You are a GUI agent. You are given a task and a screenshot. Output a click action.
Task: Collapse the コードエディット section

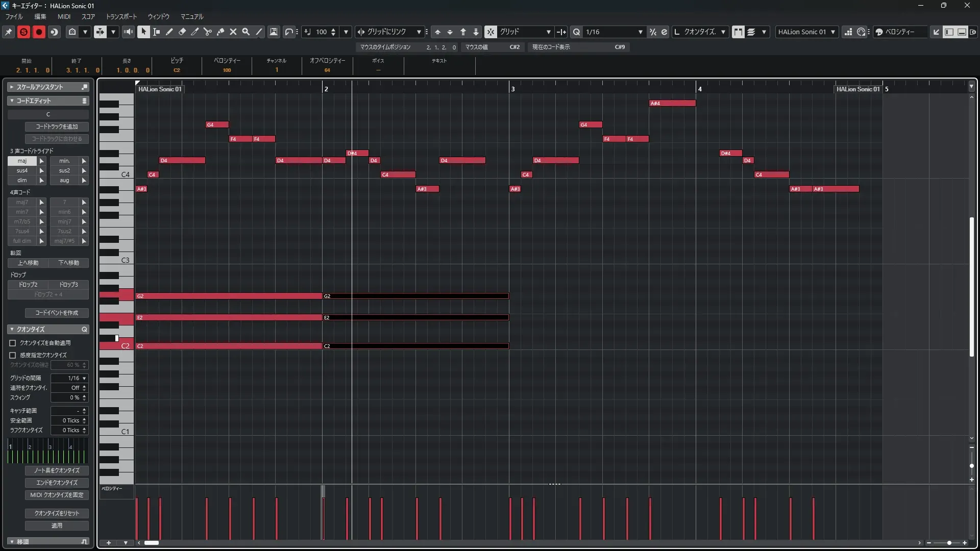click(x=12, y=101)
